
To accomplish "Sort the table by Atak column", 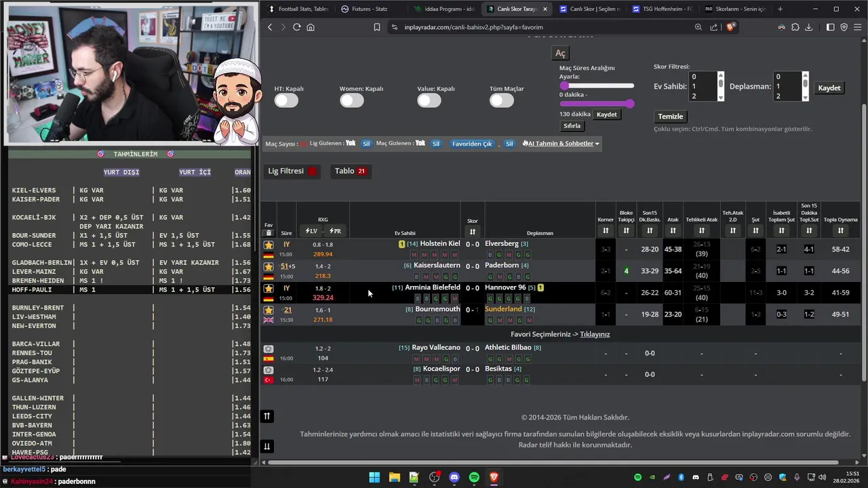I will coord(673,231).
